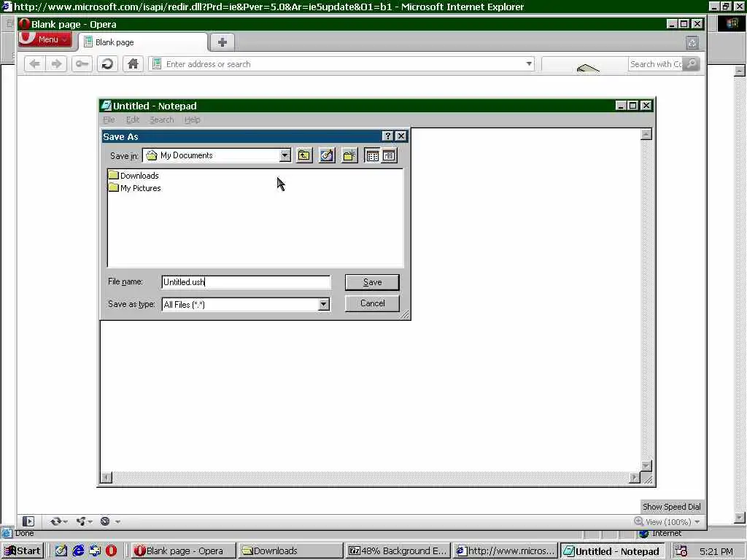The width and height of the screenshot is (747, 560).
Task: Open the Downloads folder in file list
Action: pos(133,176)
